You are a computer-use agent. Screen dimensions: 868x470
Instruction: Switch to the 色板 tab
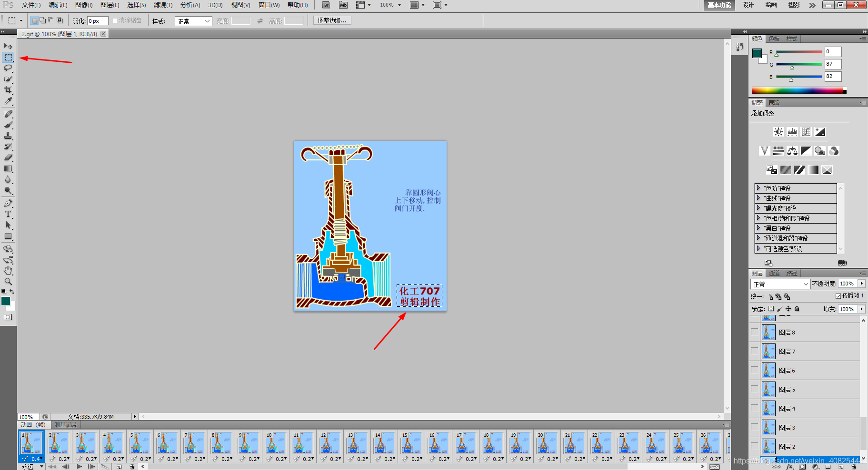click(x=774, y=39)
